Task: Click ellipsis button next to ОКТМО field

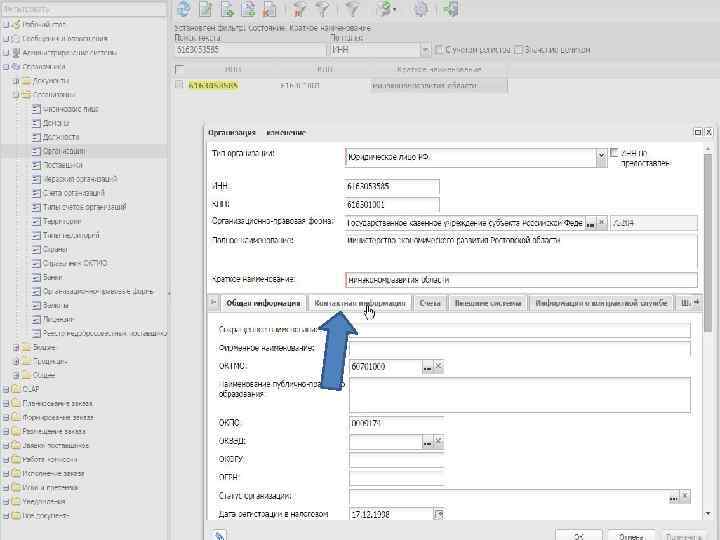Action: click(427, 367)
